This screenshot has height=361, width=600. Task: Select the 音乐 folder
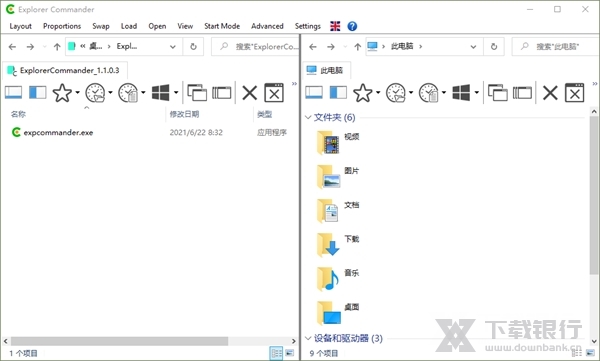pos(338,279)
